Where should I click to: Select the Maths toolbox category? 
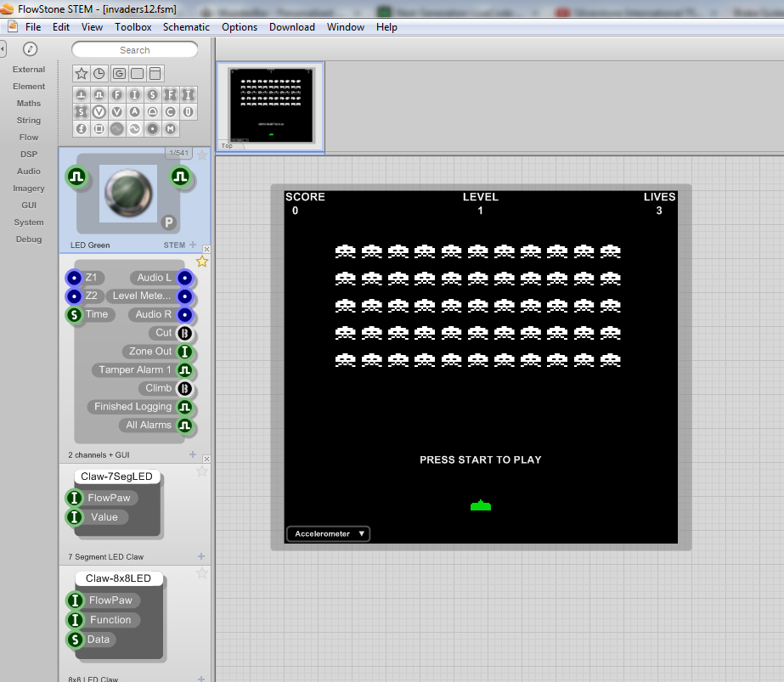coord(29,104)
